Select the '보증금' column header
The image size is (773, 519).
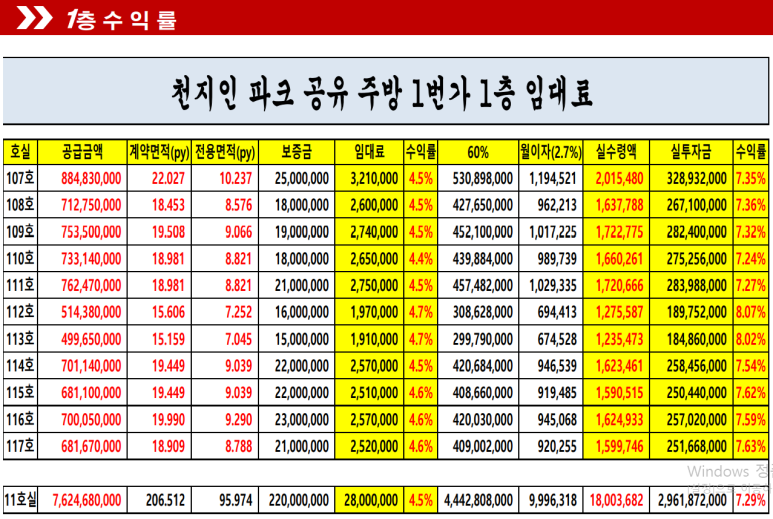coord(296,152)
